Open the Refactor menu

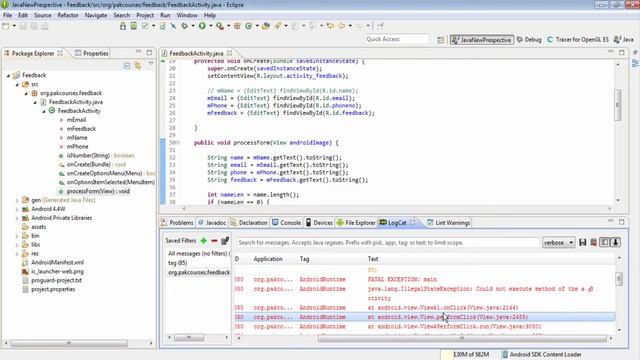click(x=68, y=15)
